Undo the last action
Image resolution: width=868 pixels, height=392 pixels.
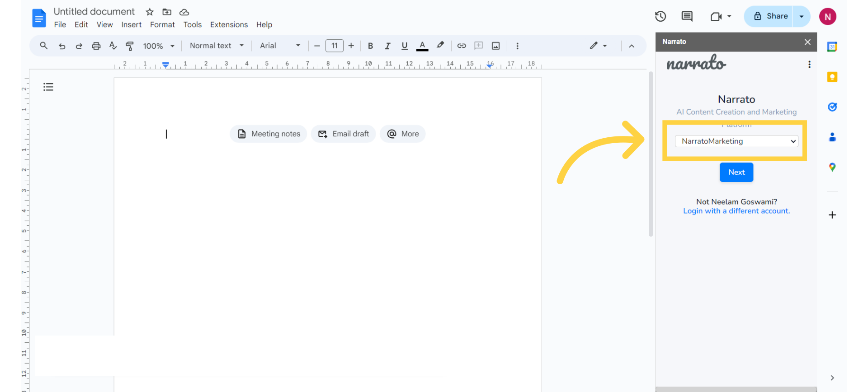[62, 46]
